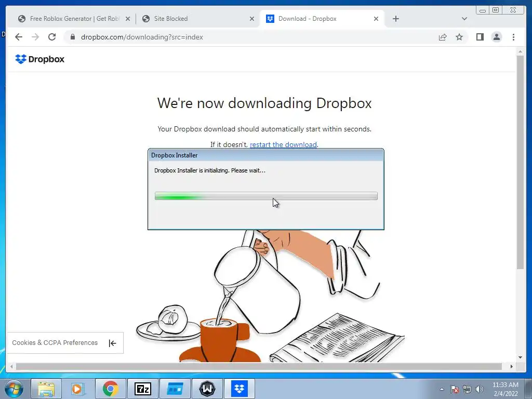Click the Dropbox installer taskbar icon
The height and width of the screenshot is (399, 532).
pyautogui.click(x=239, y=389)
